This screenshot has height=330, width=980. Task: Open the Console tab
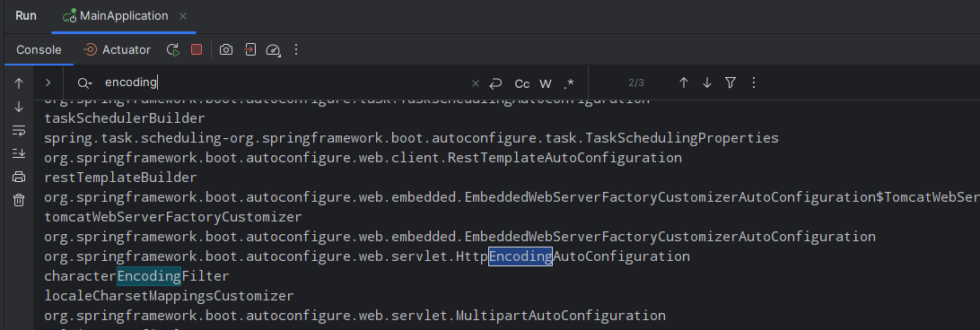click(39, 50)
